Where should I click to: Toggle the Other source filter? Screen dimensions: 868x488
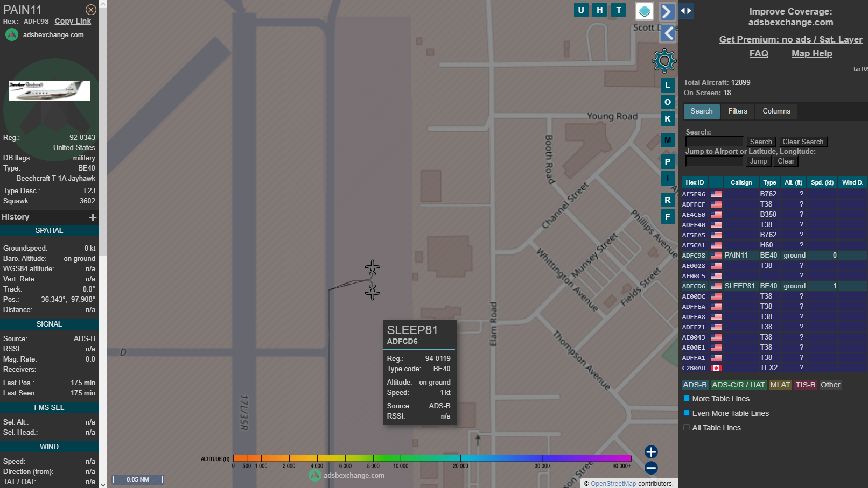(x=830, y=385)
